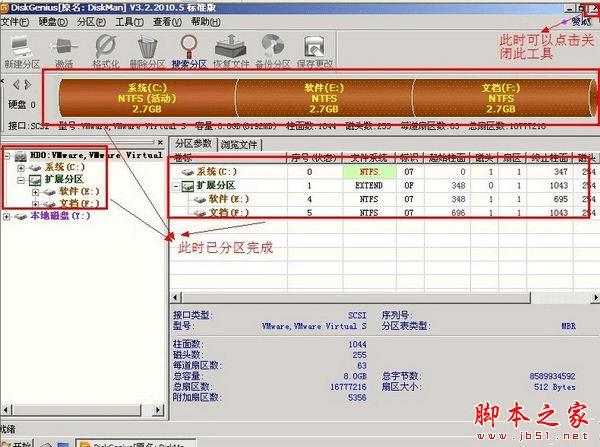Click the 格式化 toolbar icon
Image resolution: width=600 pixels, height=447 pixels.
106,52
